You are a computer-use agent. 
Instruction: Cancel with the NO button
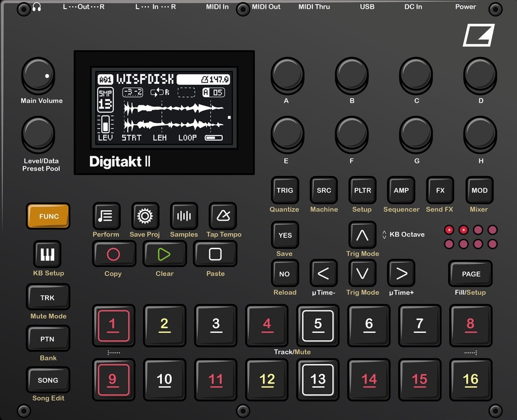284,274
